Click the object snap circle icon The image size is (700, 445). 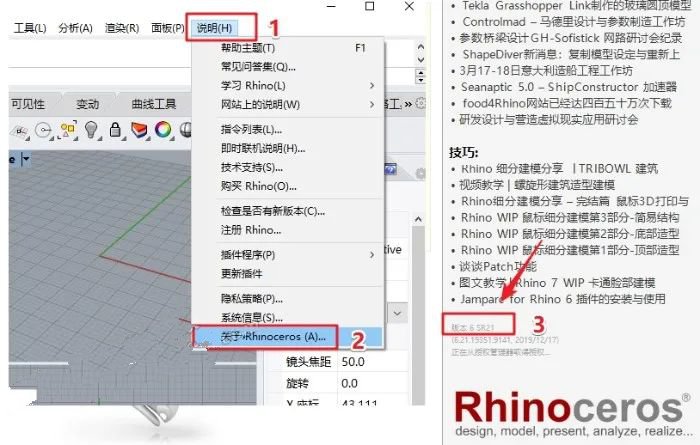(x=44, y=131)
